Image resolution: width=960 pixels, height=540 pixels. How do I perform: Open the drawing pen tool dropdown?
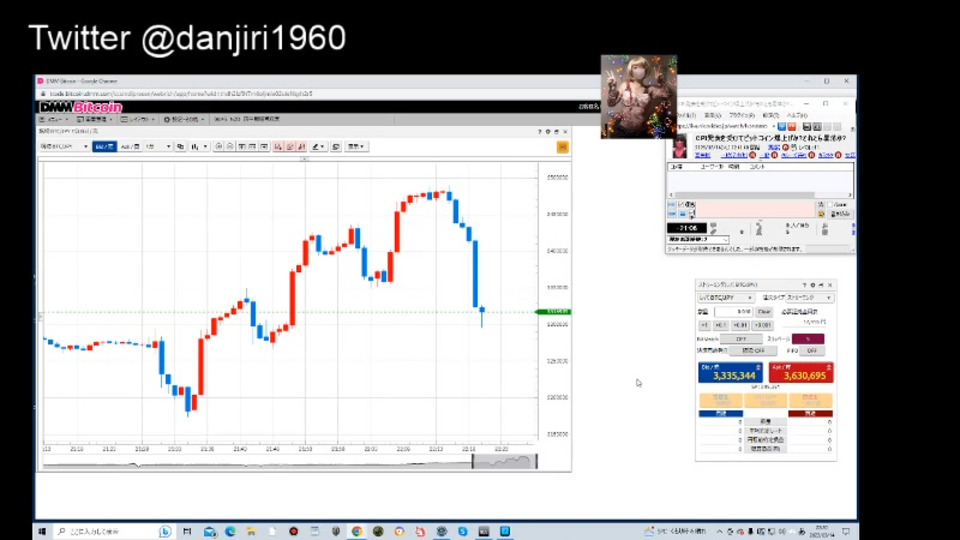pyautogui.click(x=318, y=147)
